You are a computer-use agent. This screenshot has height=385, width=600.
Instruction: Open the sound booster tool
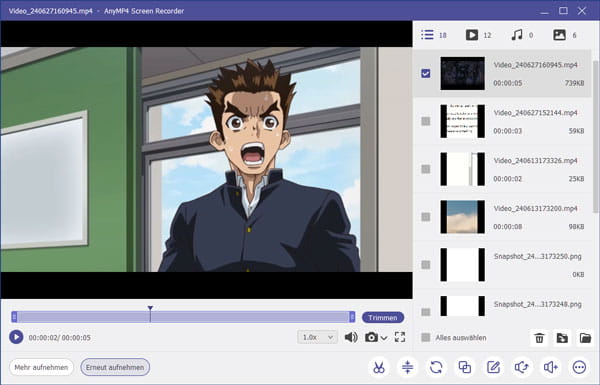(x=551, y=367)
